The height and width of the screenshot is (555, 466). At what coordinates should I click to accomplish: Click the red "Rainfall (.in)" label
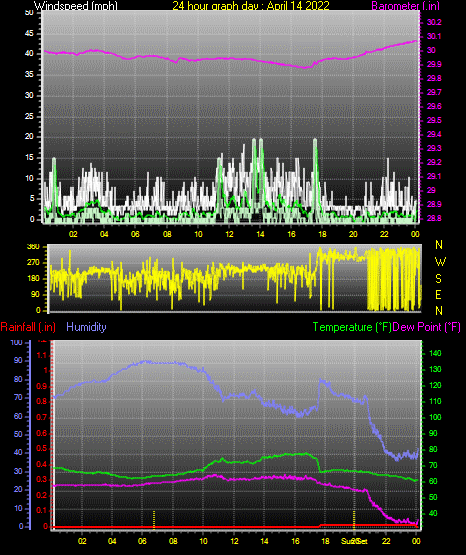[x=28, y=327]
